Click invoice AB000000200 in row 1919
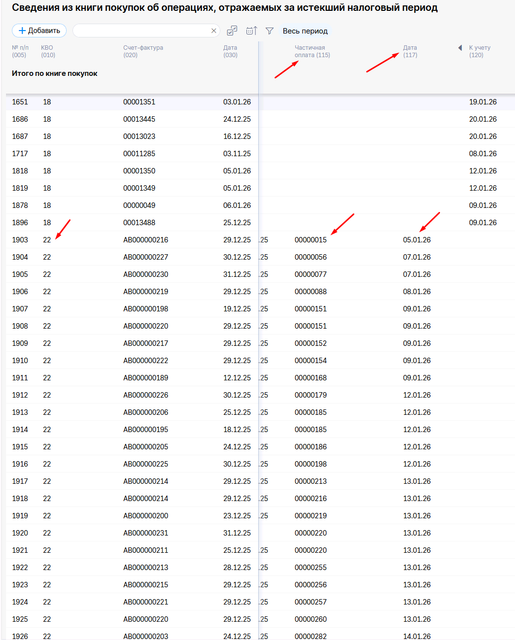 (x=146, y=516)
